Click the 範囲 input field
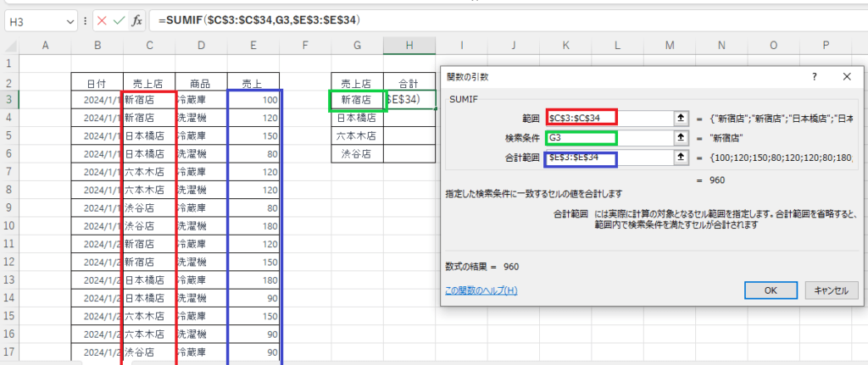 point(609,118)
